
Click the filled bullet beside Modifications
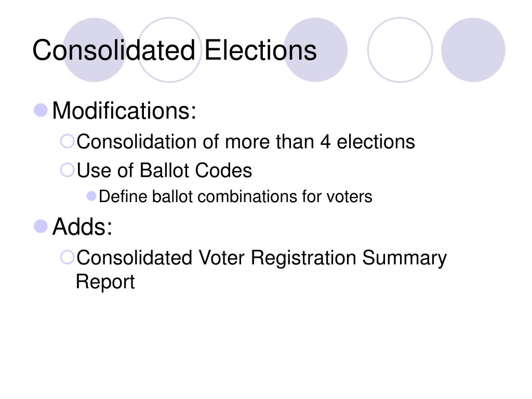pos(41,110)
